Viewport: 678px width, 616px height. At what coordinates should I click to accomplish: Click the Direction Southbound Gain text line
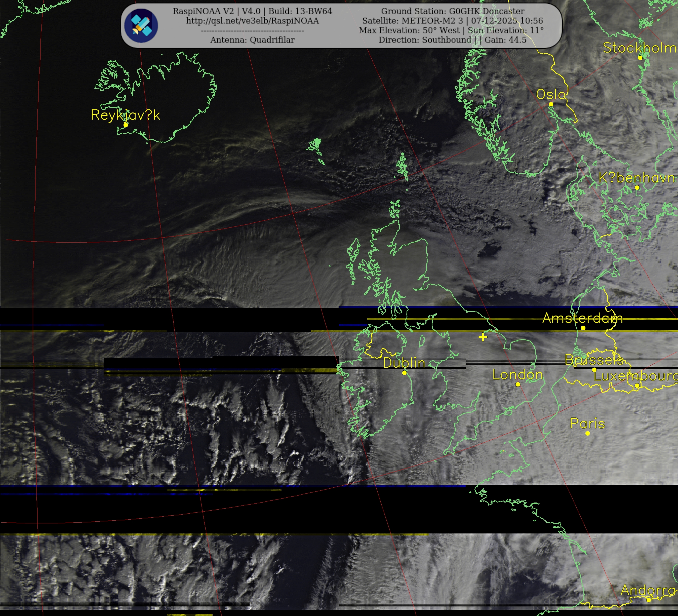pos(452,40)
